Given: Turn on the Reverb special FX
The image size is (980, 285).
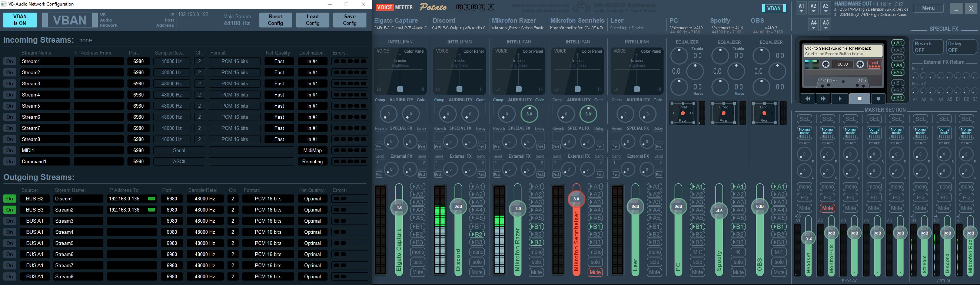Looking at the screenshot, I should pyautogui.click(x=928, y=47).
